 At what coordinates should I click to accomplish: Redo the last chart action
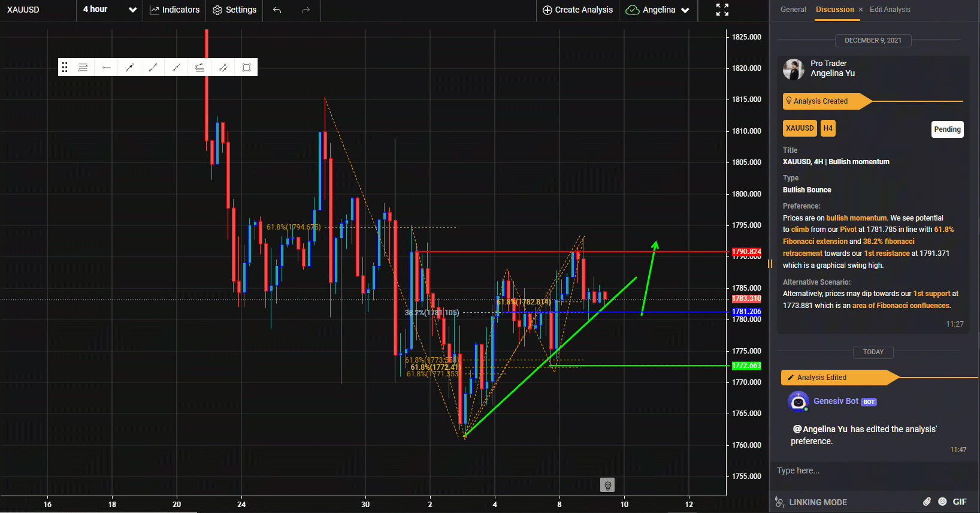[306, 10]
